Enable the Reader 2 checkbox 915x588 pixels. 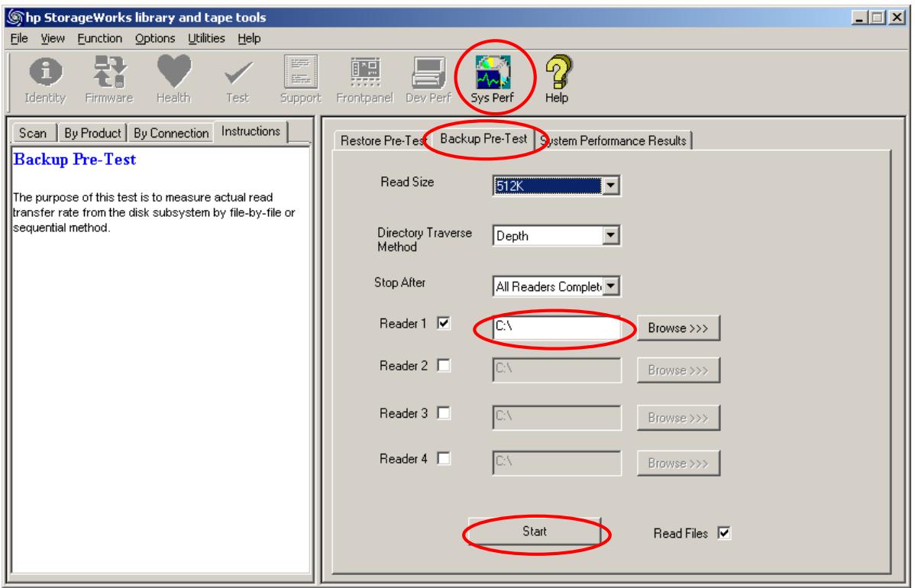[444, 366]
